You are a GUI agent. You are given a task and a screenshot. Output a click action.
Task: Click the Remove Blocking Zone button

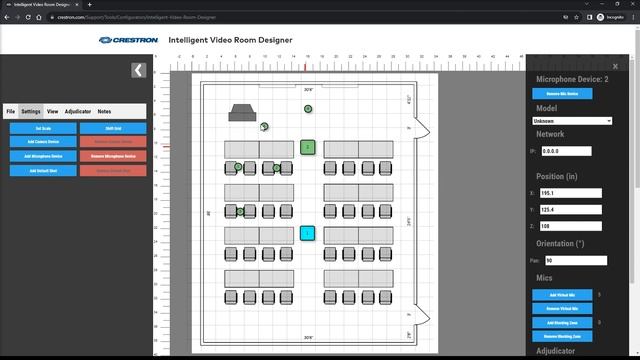pyautogui.click(x=562, y=336)
